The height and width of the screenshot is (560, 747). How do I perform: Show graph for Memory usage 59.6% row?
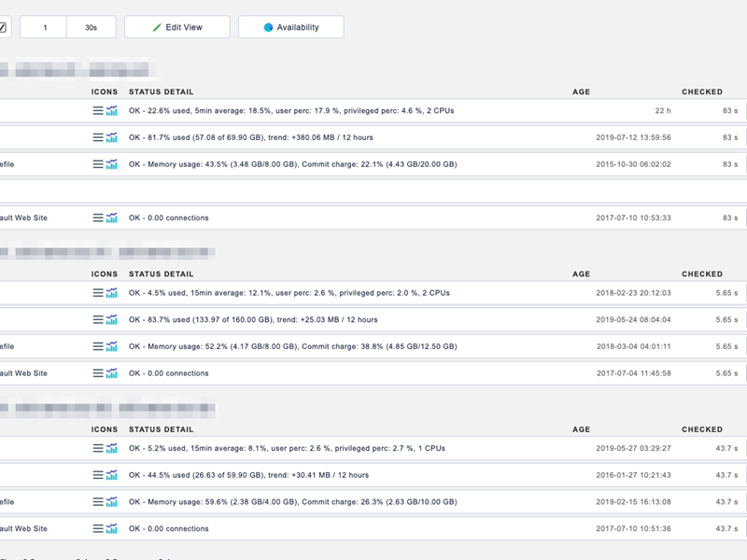pyautogui.click(x=112, y=502)
